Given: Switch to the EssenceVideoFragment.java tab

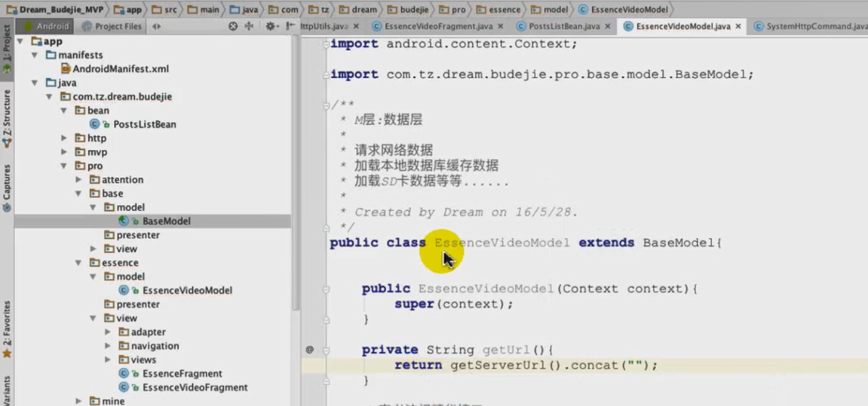Looking at the screenshot, I should [438, 26].
